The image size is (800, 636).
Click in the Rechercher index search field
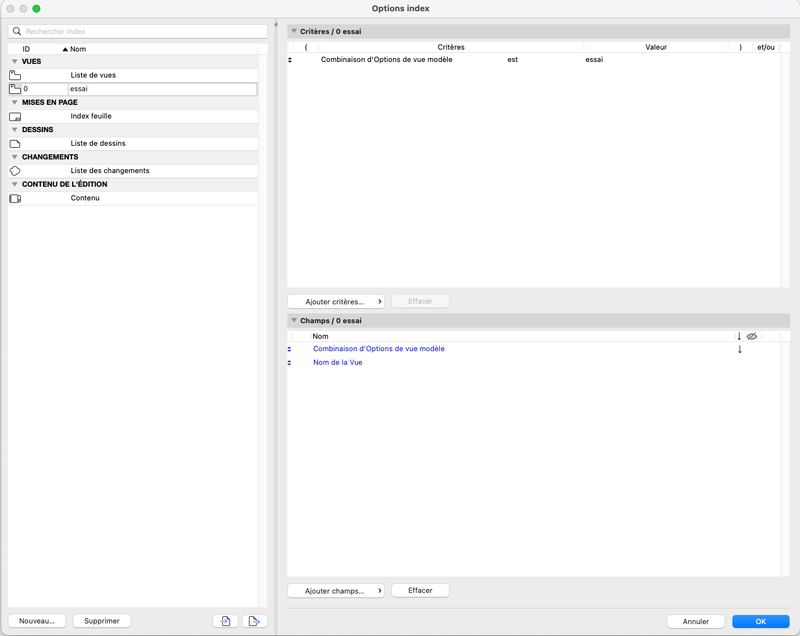tap(138, 31)
